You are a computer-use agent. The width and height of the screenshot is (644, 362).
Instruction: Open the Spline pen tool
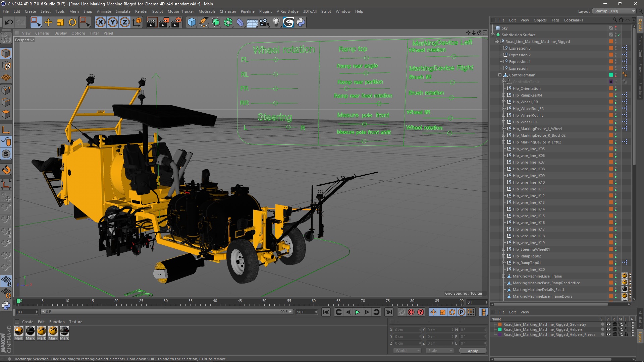click(x=204, y=22)
